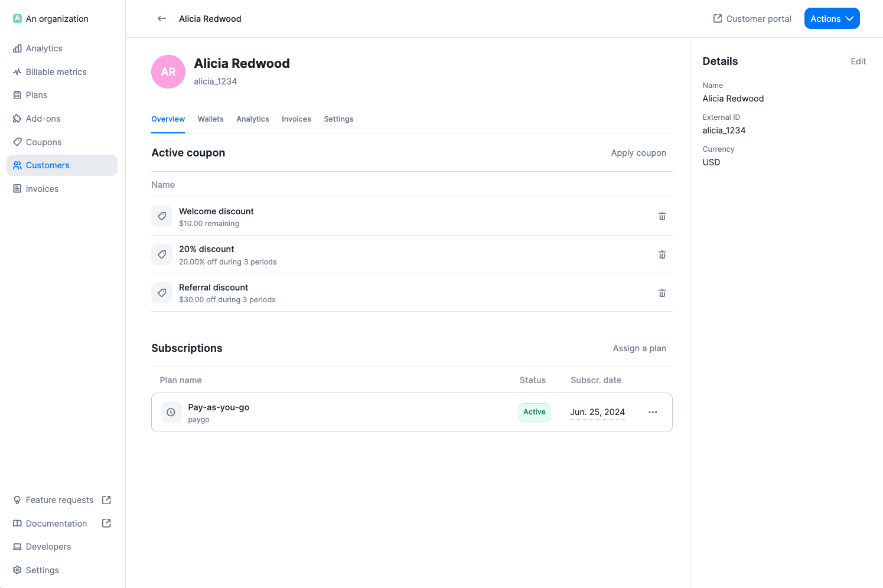The image size is (883, 588).
Task: Click the AR avatar
Action: pyautogui.click(x=168, y=72)
